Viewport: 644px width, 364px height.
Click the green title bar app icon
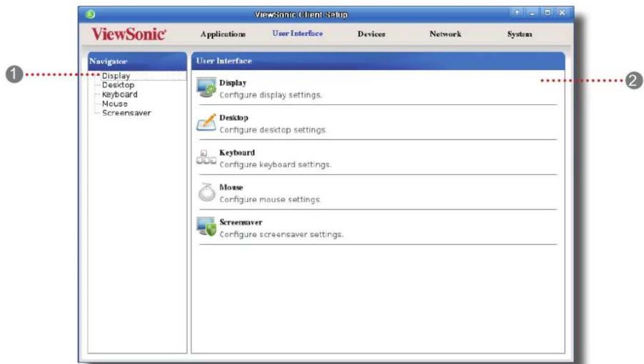[89, 13]
